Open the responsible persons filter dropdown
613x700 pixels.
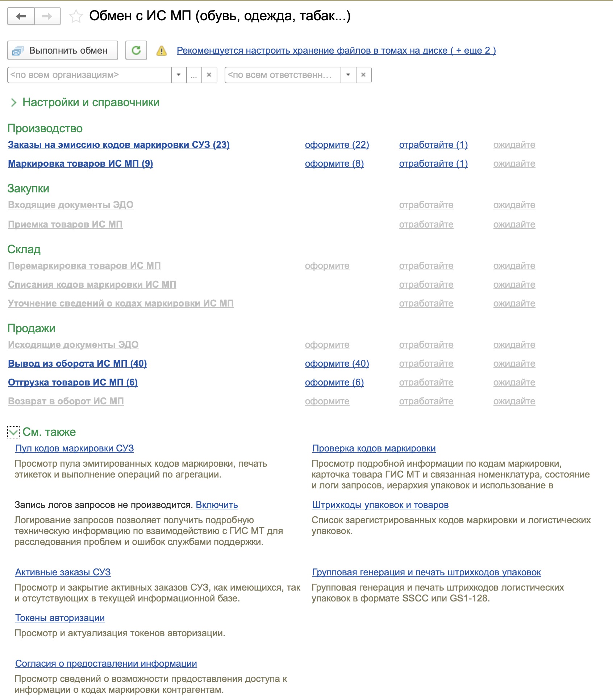pos(348,75)
